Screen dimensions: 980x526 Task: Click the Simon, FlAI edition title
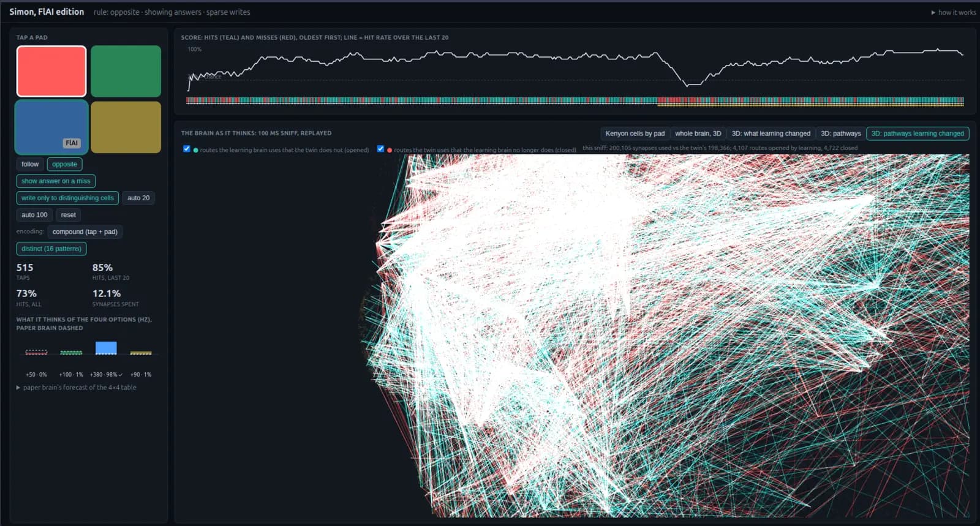(x=47, y=12)
